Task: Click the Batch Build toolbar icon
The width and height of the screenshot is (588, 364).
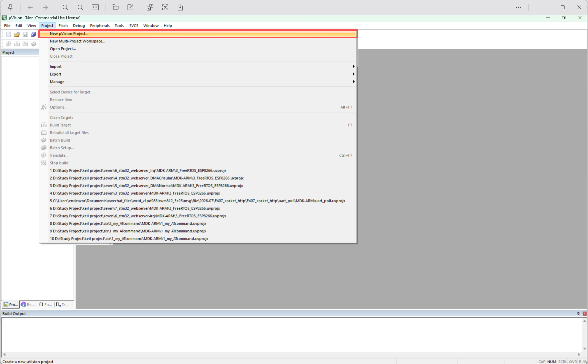Action: pyautogui.click(x=34, y=44)
